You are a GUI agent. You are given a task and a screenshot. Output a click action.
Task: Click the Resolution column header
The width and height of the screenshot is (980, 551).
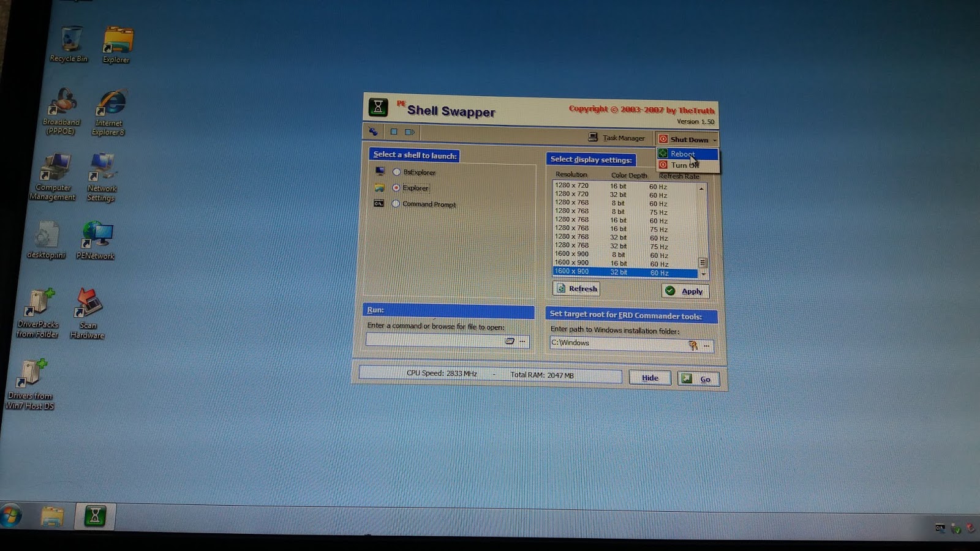click(x=571, y=174)
